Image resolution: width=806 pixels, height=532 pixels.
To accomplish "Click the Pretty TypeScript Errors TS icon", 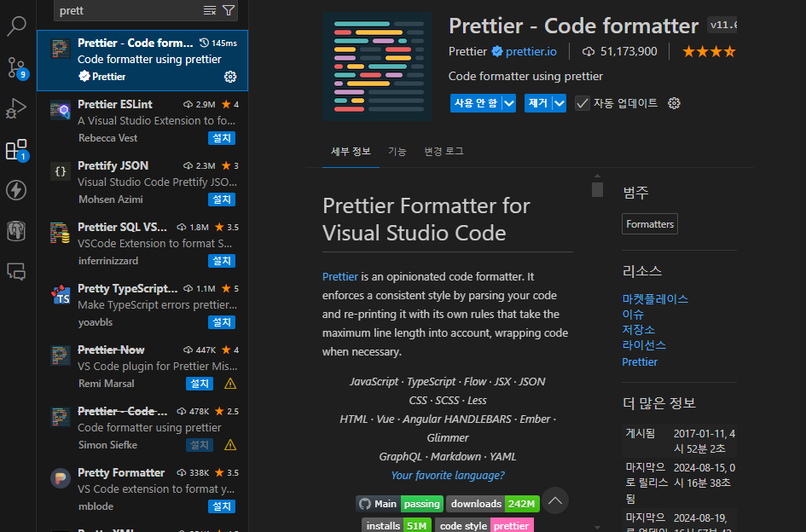I will [61, 294].
